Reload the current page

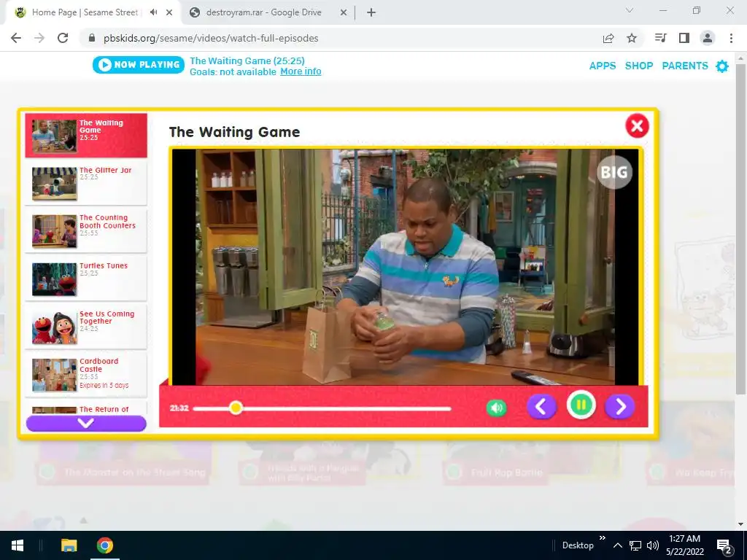click(x=63, y=38)
